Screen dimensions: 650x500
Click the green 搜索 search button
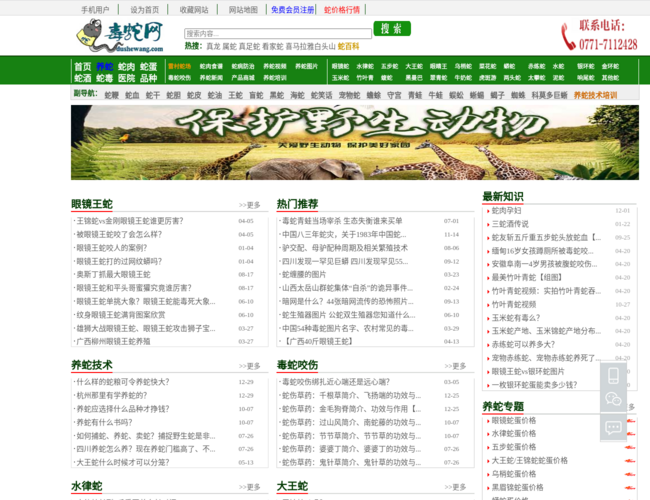[392, 28]
